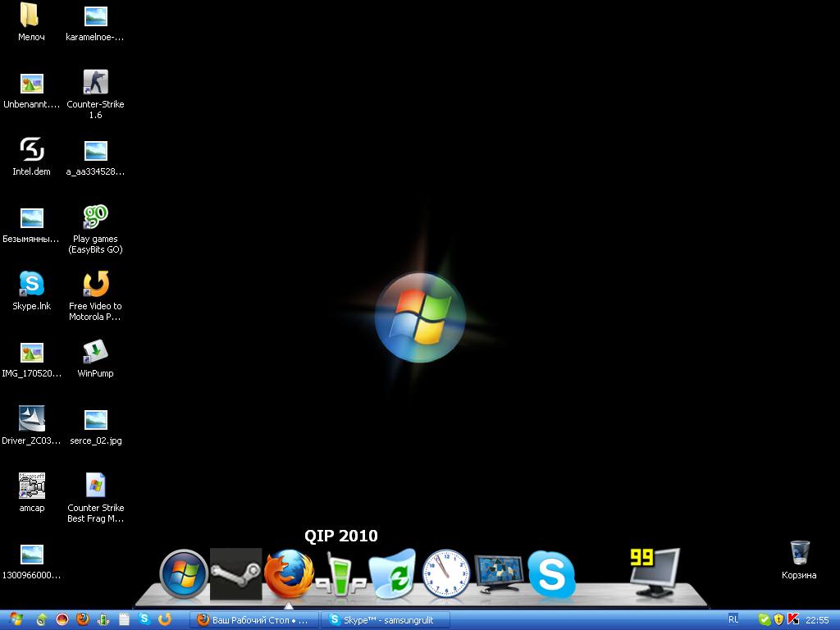Open the Kaspersky tray icon
The height and width of the screenshot is (630, 840).
(793, 620)
